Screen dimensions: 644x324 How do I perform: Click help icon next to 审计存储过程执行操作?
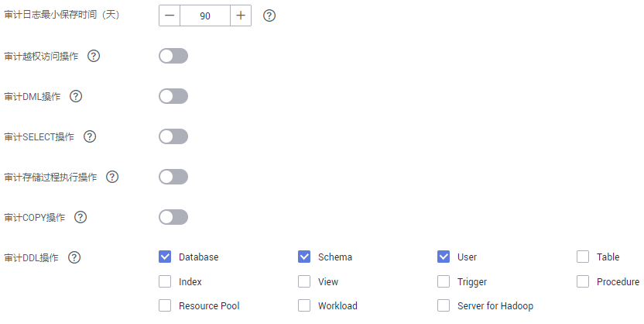coord(112,177)
